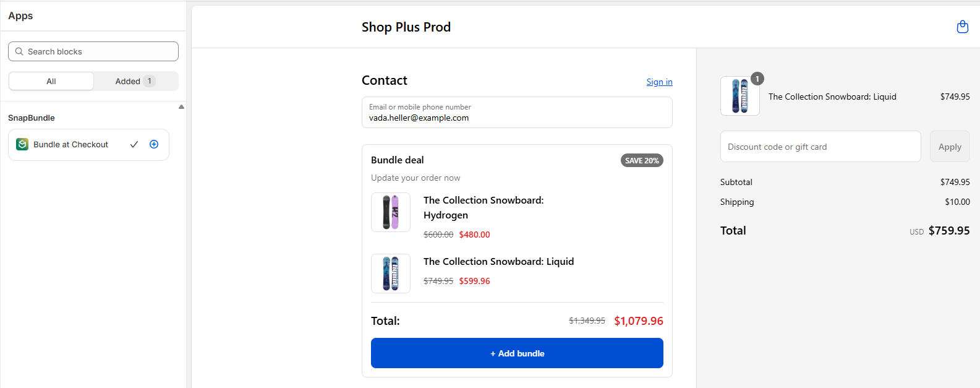Click the SnapBundle app logo icon

pos(22,144)
